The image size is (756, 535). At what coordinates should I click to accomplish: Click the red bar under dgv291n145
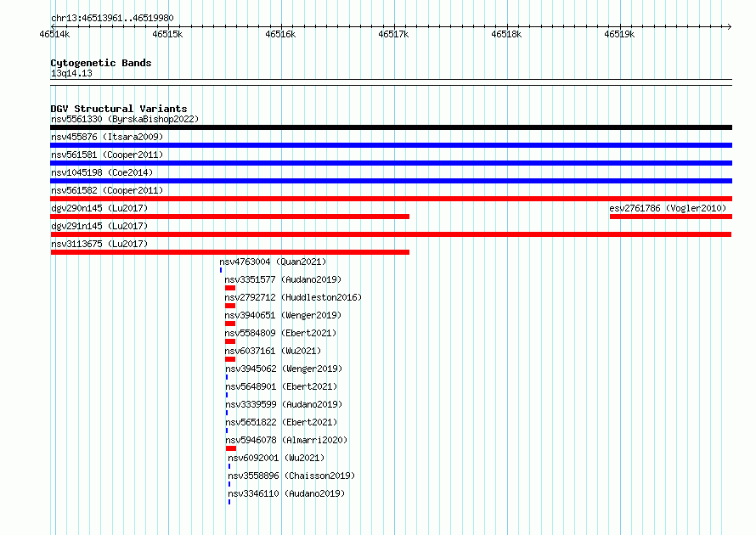coord(391,234)
